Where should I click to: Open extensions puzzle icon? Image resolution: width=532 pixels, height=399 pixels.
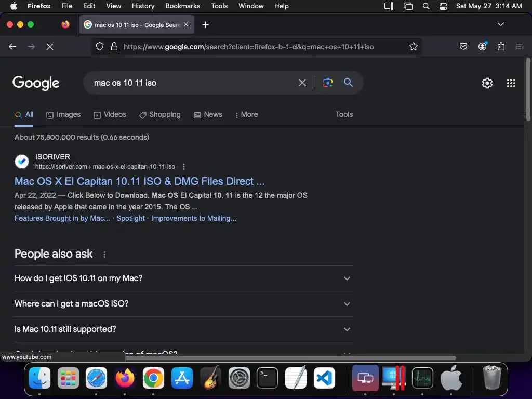click(501, 46)
